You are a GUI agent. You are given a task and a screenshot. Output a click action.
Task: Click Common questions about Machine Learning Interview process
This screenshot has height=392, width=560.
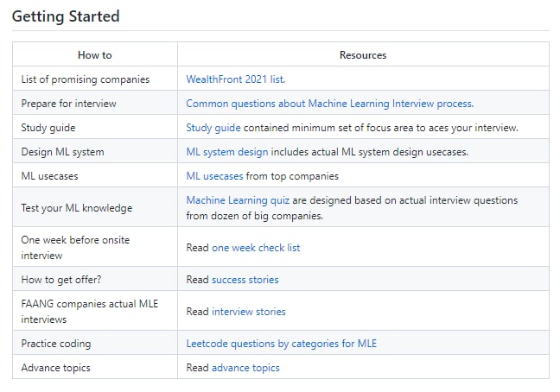point(329,103)
